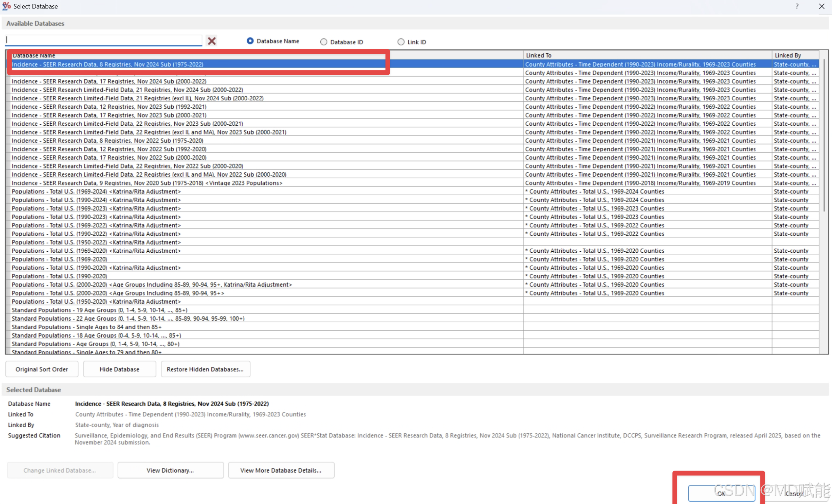Image resolution: width=832 pixels, height=504 pixels.
Task: Select the Link ID radio button
Action: tap(400, 42)
